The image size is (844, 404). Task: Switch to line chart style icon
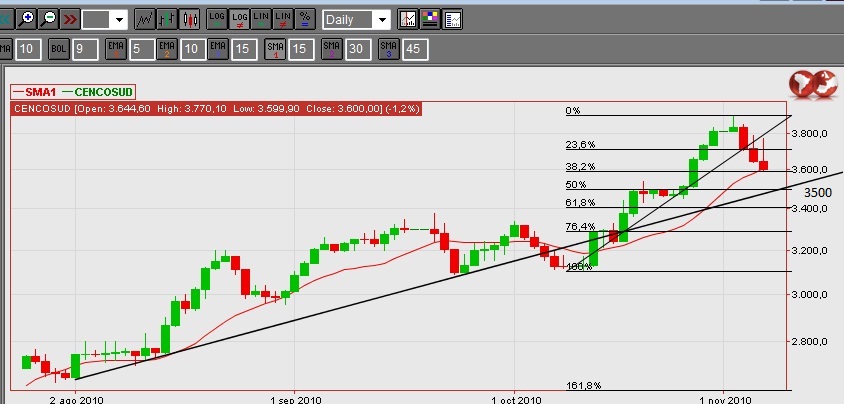coord(145,20)
